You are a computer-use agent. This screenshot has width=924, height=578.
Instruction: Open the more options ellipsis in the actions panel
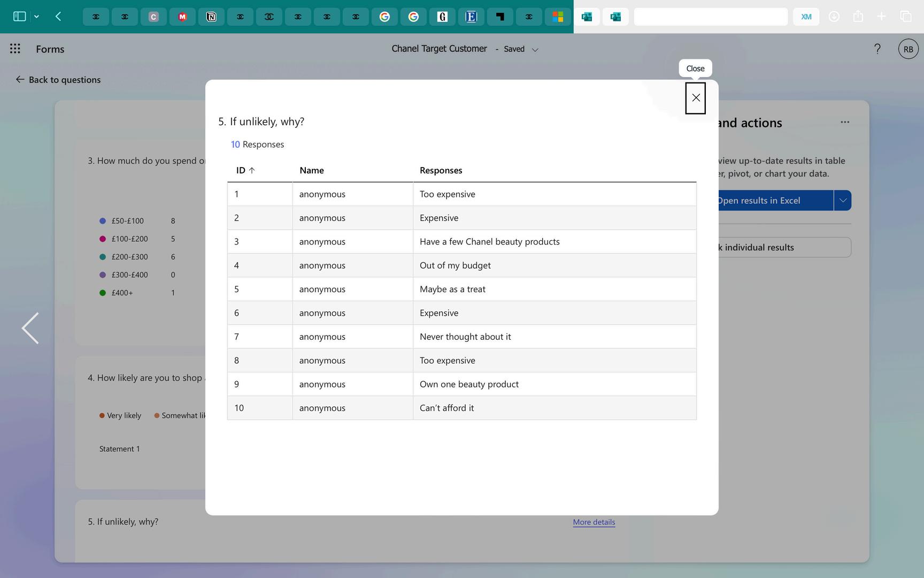(x=845, y=122)
